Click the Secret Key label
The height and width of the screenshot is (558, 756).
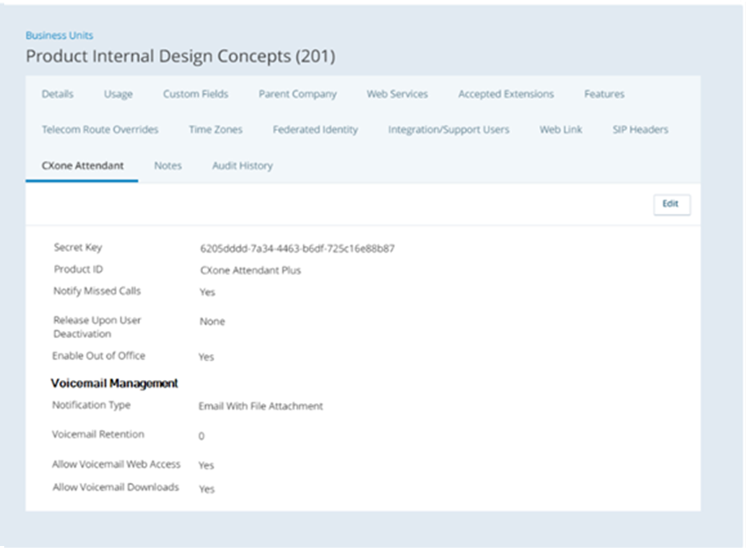pyautogui.click(x=77, y=248)
